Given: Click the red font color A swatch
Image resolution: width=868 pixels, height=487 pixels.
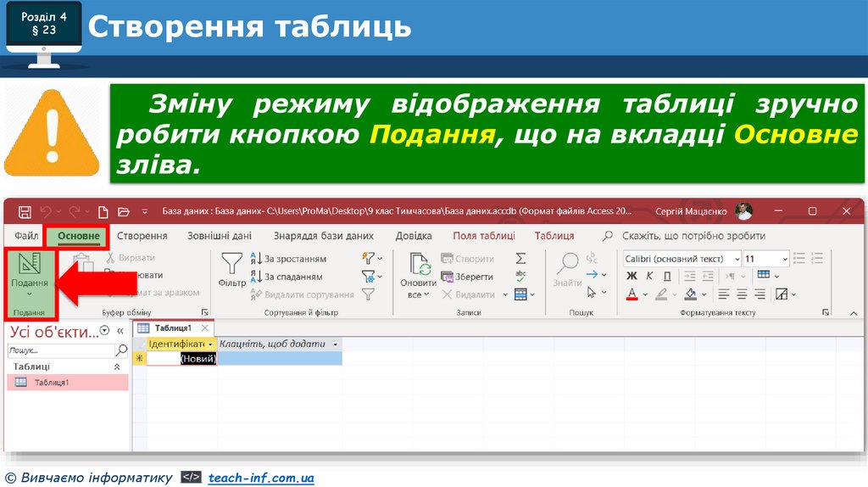Looking at the screenshot, I should pos(632,294).
